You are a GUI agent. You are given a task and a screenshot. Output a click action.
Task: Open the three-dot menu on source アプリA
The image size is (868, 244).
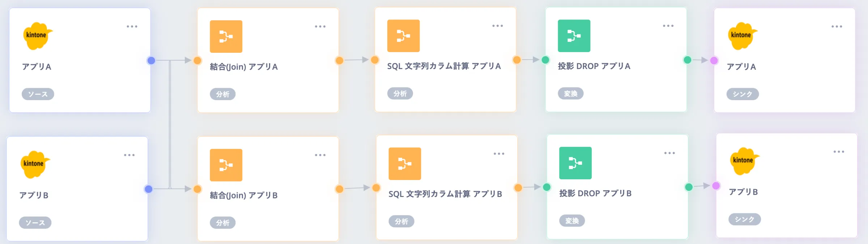132,26
